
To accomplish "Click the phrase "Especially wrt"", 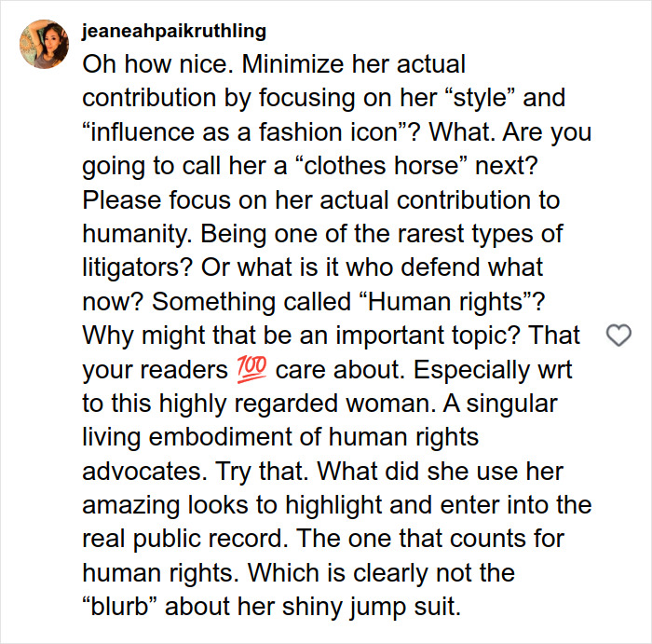I will click(492, 370).
